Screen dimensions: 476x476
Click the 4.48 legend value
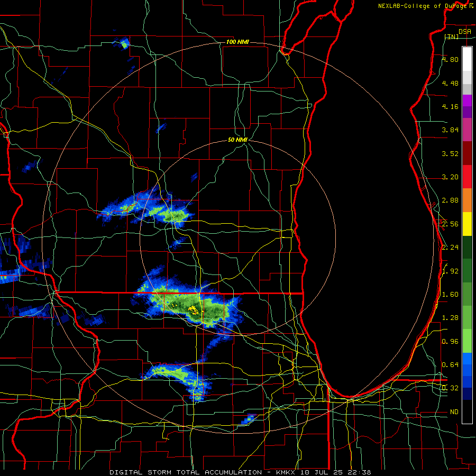click(450, 83)
